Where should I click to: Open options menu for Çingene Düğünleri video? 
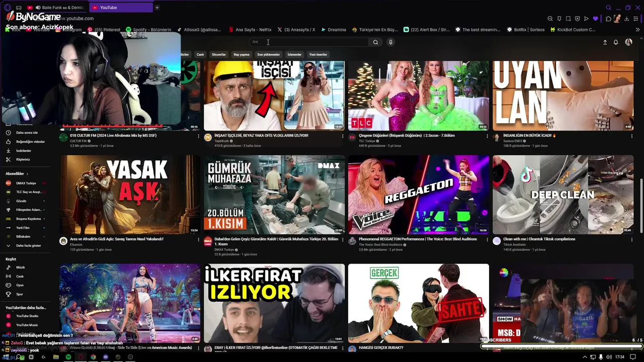click(x=487, y=136)
